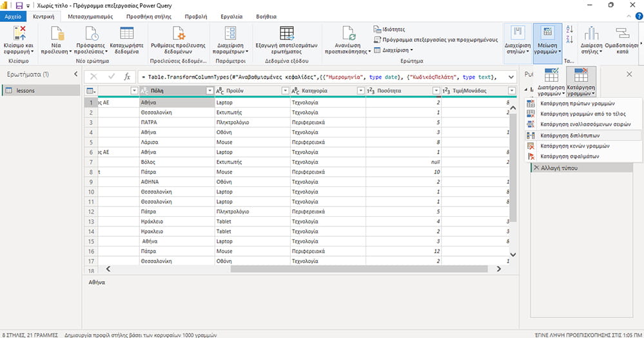Open Διαχείριση παραμέτρων

tap(230, 40)
